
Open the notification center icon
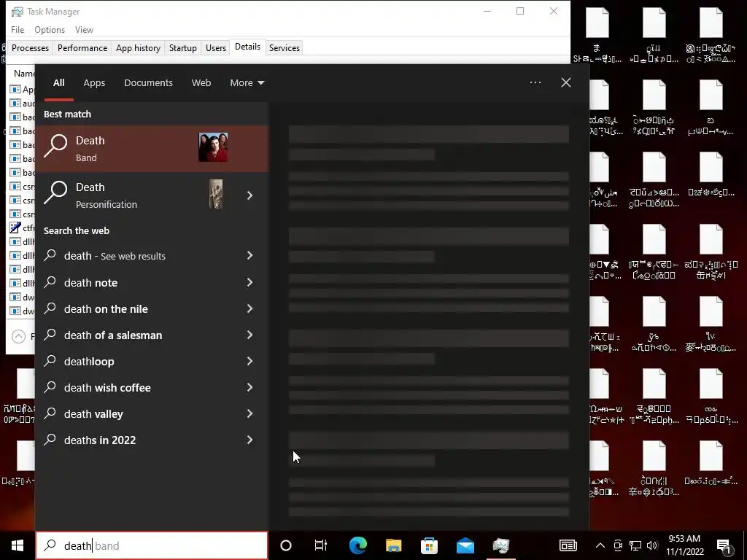[724, 546]
